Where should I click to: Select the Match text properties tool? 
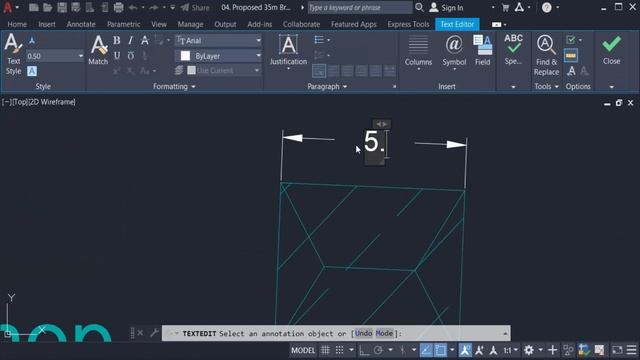(x=98, y=50)
